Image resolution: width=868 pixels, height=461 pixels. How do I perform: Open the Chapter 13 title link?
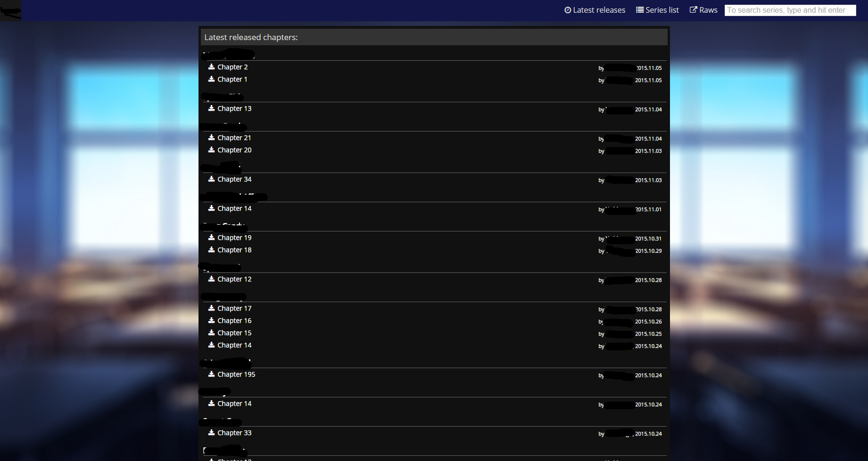tap(234, 108)
